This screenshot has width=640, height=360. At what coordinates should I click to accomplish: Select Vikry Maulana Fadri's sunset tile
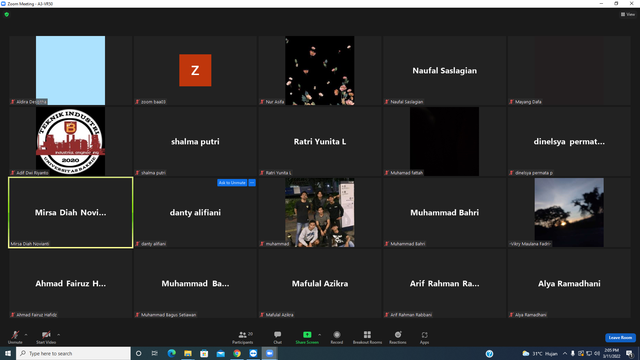(x=569, y=212)
